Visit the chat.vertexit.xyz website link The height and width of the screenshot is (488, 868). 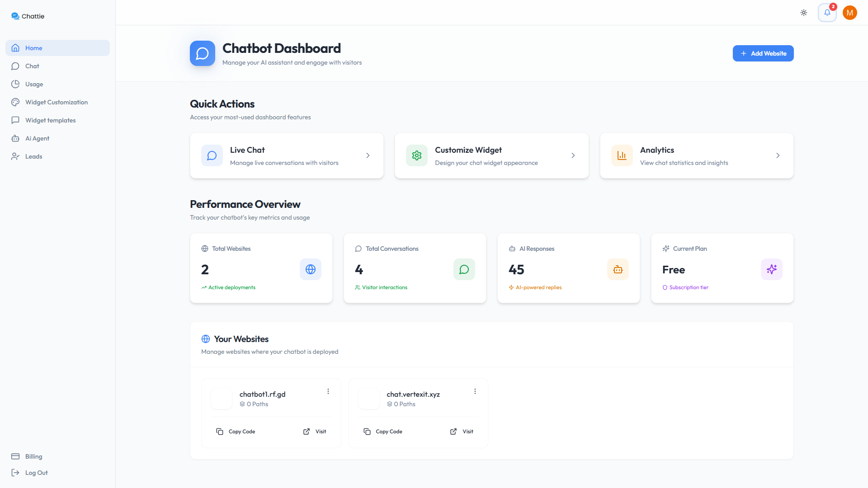462,432
